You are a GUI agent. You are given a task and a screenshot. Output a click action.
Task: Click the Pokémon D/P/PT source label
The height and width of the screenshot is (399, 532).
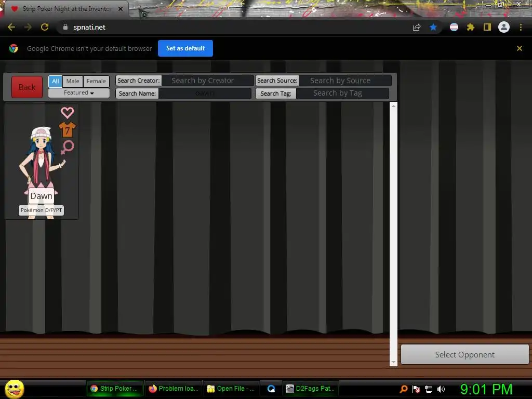[42, 210]
